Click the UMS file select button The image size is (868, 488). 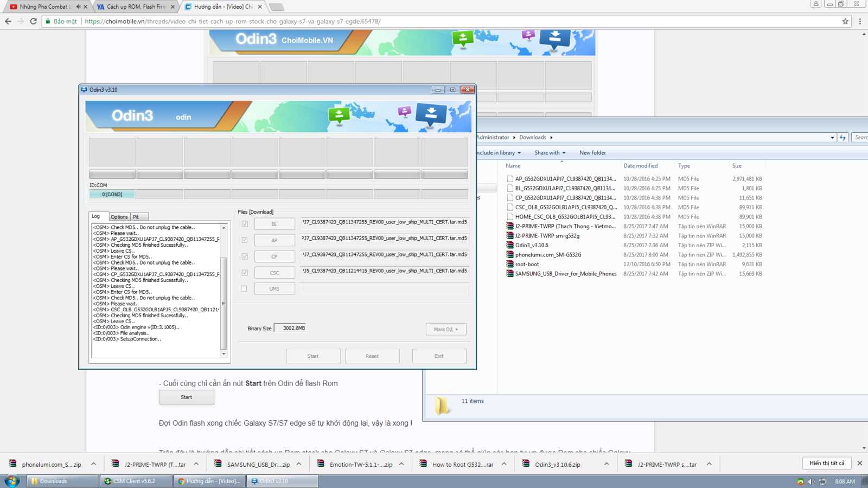[x=275, y=289]
